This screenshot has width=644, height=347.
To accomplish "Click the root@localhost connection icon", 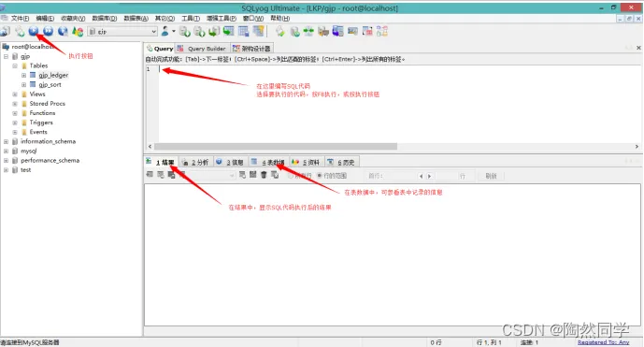I will click(6, 47).
